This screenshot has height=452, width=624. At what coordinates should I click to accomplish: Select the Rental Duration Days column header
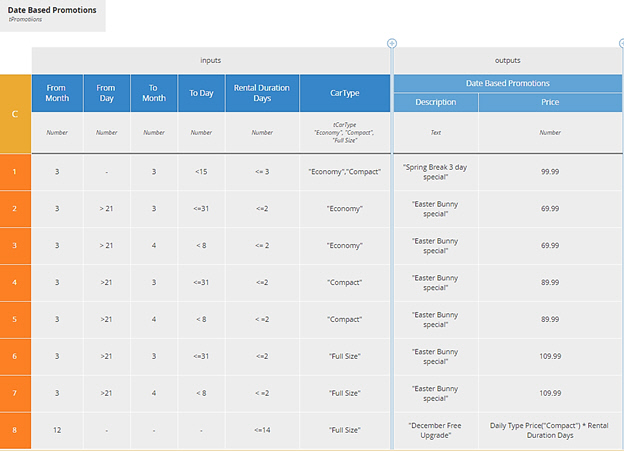pos(262,93)
